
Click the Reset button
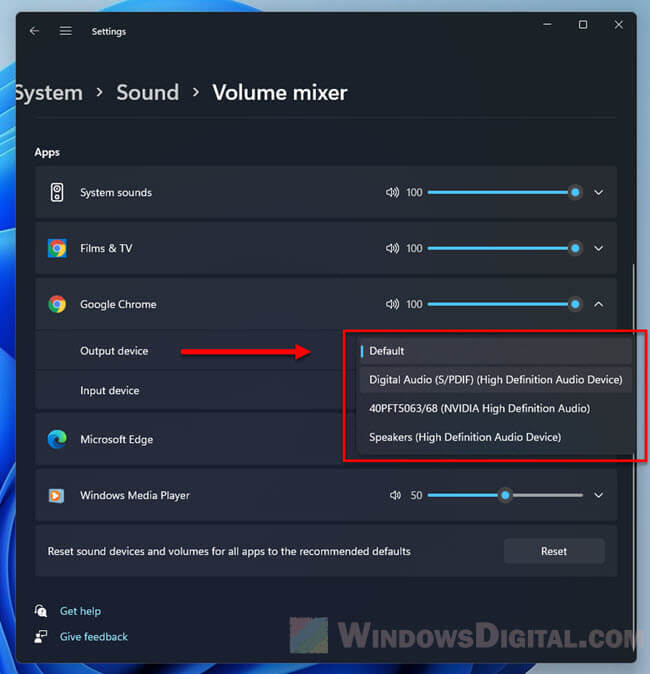pyautogui.click(x=554, y=551)
